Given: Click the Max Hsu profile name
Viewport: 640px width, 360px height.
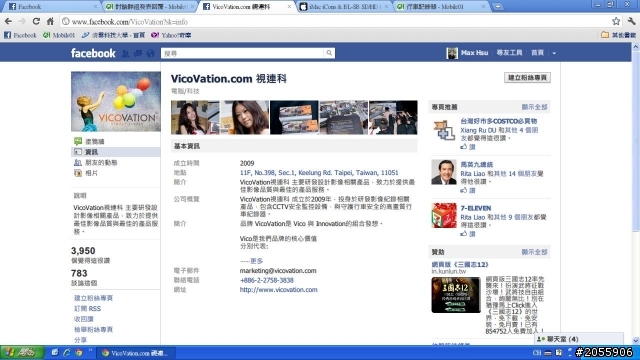Looking at the screenshot, I should 474,53.
